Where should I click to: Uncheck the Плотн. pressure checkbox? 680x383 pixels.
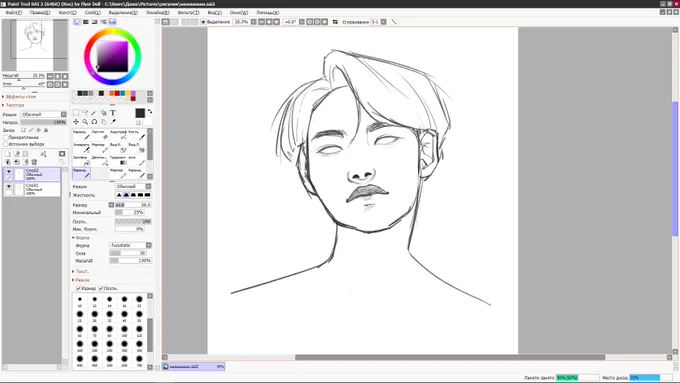click(101, 288)
